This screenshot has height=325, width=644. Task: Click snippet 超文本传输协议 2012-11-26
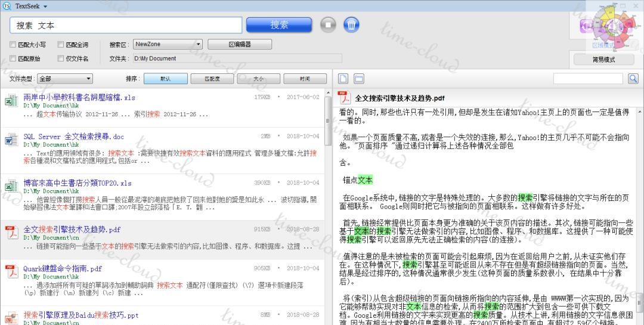pyautogui.click(x=77, y=114)
